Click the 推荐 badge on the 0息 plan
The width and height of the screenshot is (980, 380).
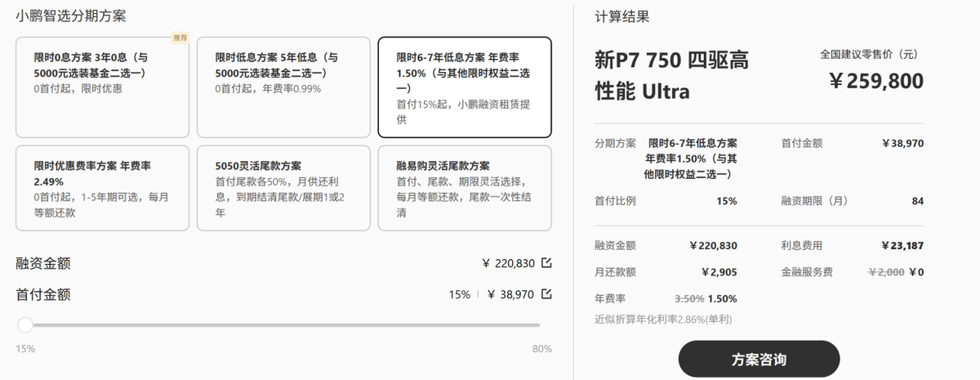pos(180,38)
